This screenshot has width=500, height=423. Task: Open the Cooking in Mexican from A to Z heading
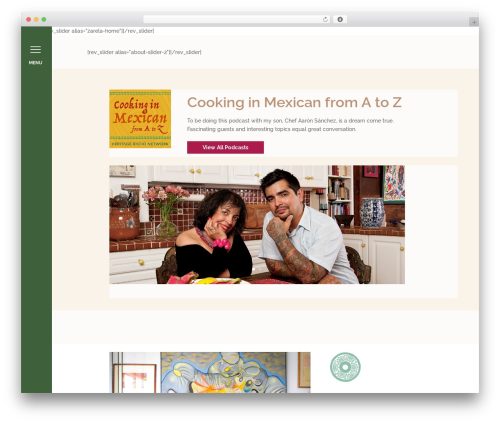(294, 102)
